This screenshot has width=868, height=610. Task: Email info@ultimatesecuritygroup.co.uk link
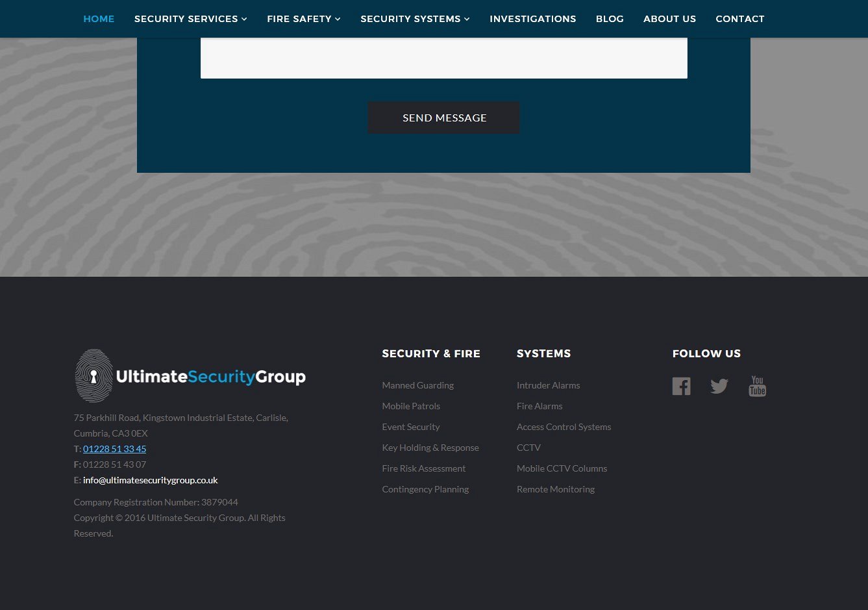(150, 480)
